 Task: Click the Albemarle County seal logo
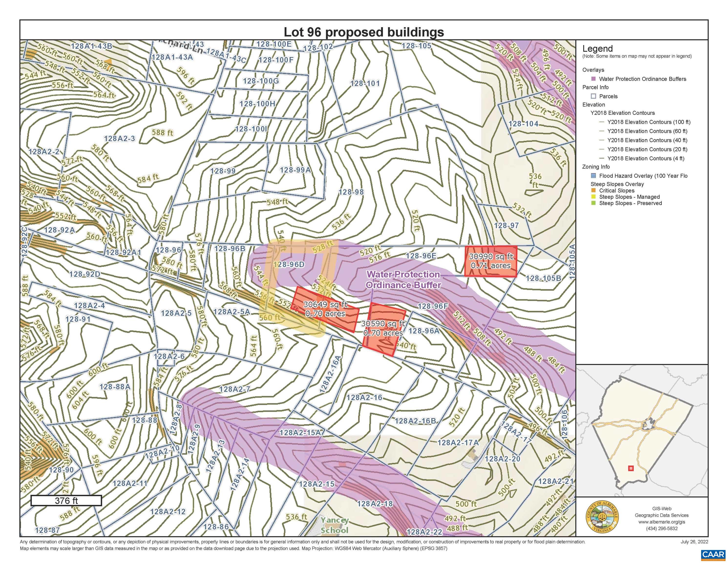tap(602, 517)
